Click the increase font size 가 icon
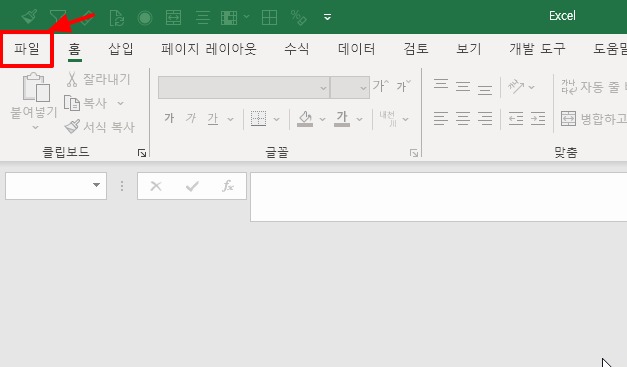 pos(381,86)
